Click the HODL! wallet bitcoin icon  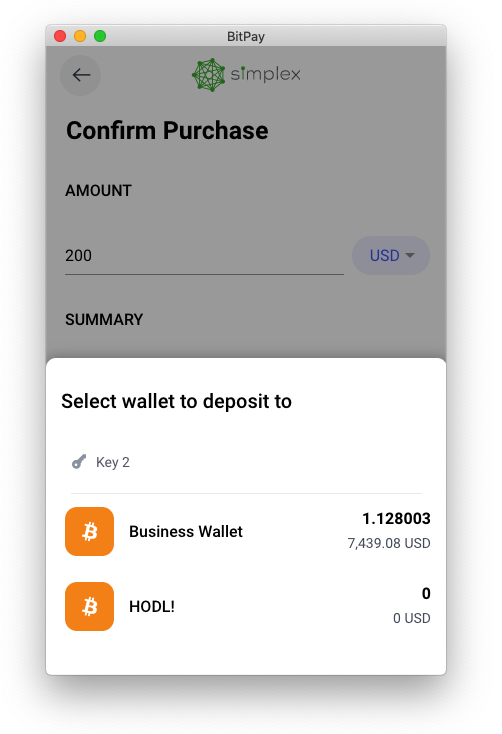89,606
